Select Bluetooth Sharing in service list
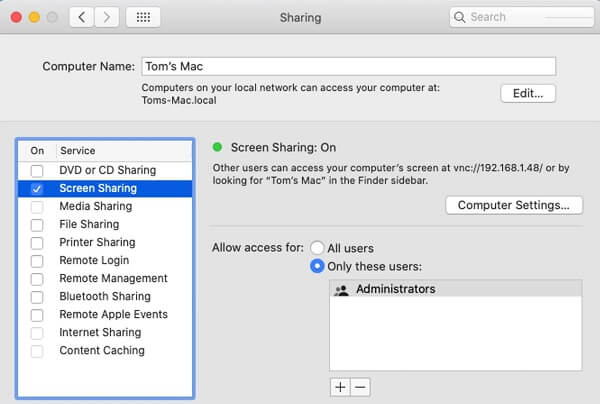600x404 pixels. click(105, 296)
